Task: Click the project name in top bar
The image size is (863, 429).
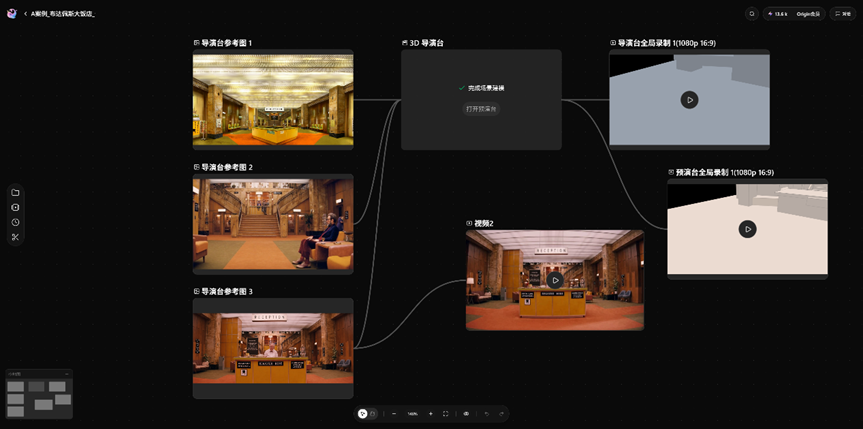Action: 63,14
